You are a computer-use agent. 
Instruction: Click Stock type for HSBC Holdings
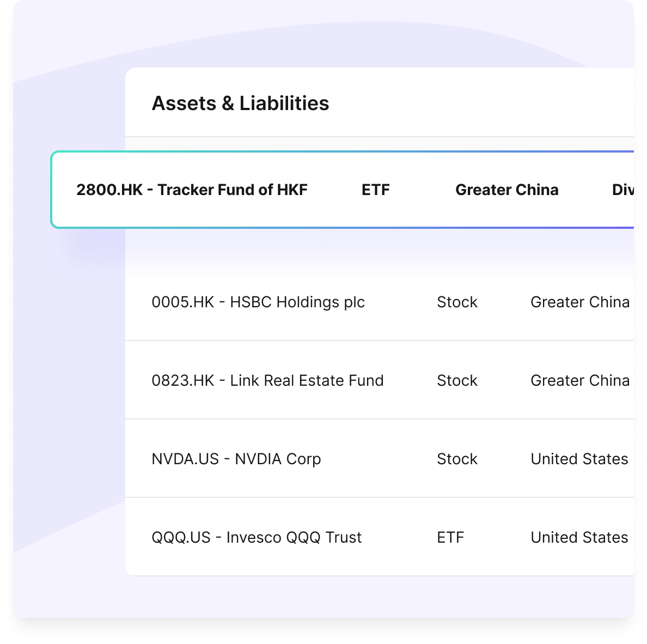coord(457,302)
